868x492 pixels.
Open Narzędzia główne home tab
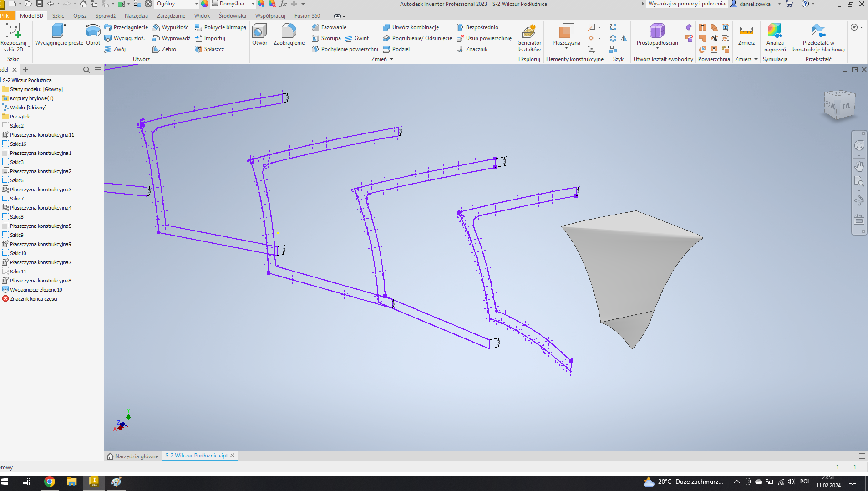(x=133, y=456)
